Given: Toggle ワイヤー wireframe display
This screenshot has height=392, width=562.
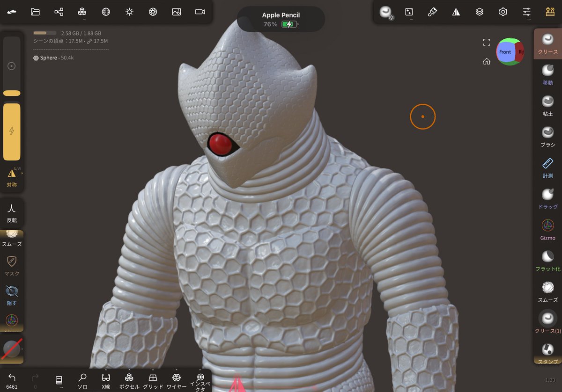Looking at the screenshot, I should [x=176, y=381].
